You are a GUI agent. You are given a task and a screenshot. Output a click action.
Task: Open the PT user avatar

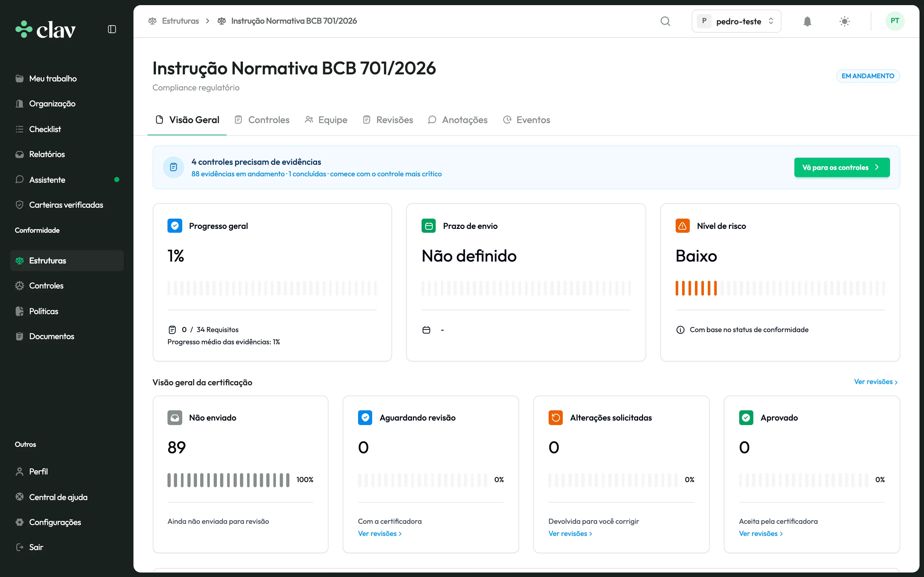click(894, 21)
